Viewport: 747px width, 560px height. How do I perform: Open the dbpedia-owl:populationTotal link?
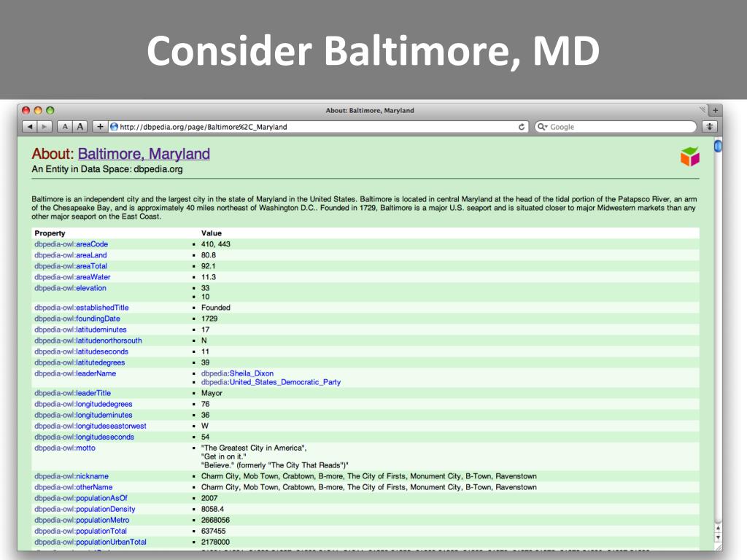[80, 531]
